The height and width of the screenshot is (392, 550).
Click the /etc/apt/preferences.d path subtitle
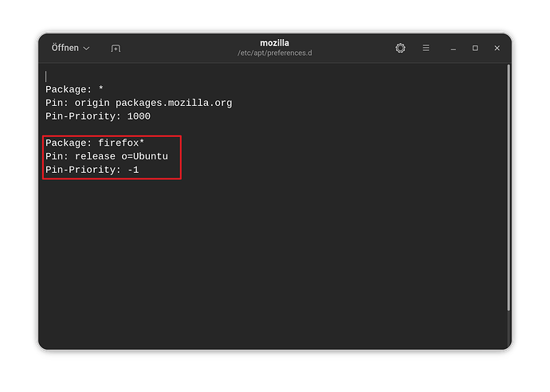(x=275, y=53)
